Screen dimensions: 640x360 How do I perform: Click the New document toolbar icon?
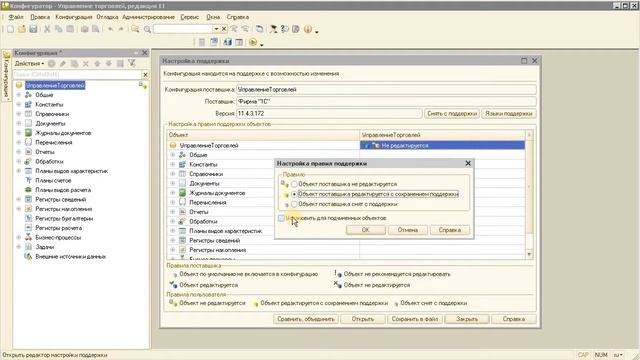[11, 29]
